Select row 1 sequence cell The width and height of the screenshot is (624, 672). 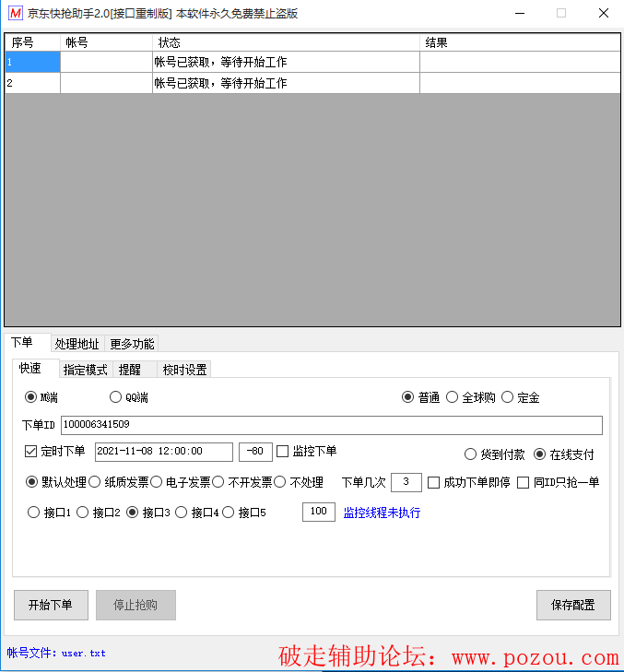click(32, 62)
